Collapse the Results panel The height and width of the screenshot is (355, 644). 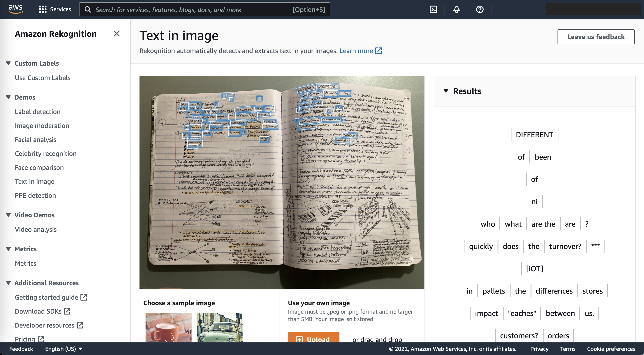click(x=446, y=91)
